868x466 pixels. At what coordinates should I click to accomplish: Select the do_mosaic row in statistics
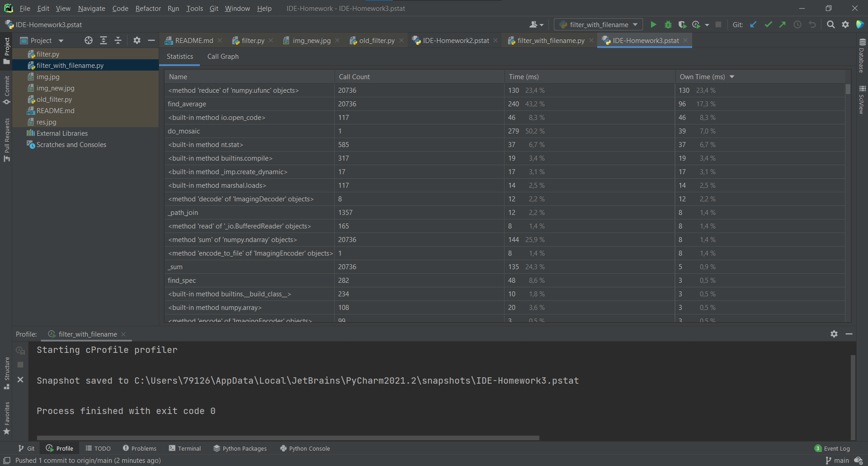(505, 131)
